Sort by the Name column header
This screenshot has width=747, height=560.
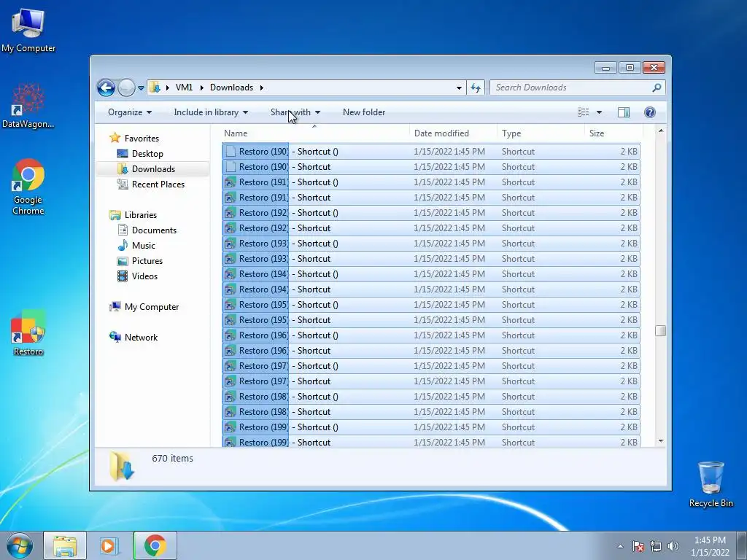(x=314, y=133)
